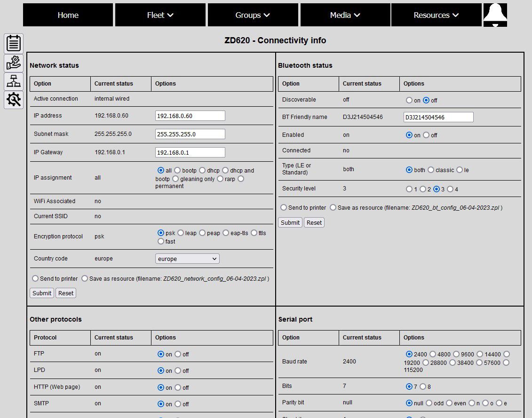Viewport: 532px width, 418px height.
Task: Select rarp IP assignment option
Action: (x=220, y=179)
